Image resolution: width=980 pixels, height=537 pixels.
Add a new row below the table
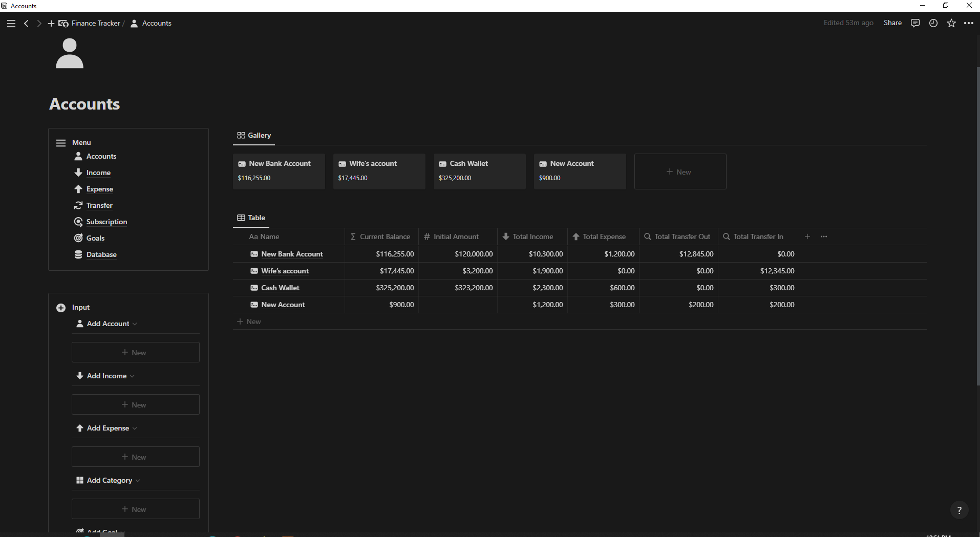[249, 322]
